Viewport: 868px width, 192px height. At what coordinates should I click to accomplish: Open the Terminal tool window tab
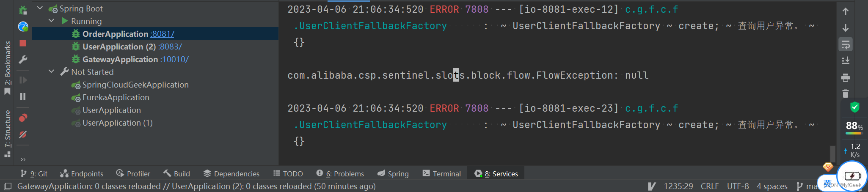coord(441,173)
